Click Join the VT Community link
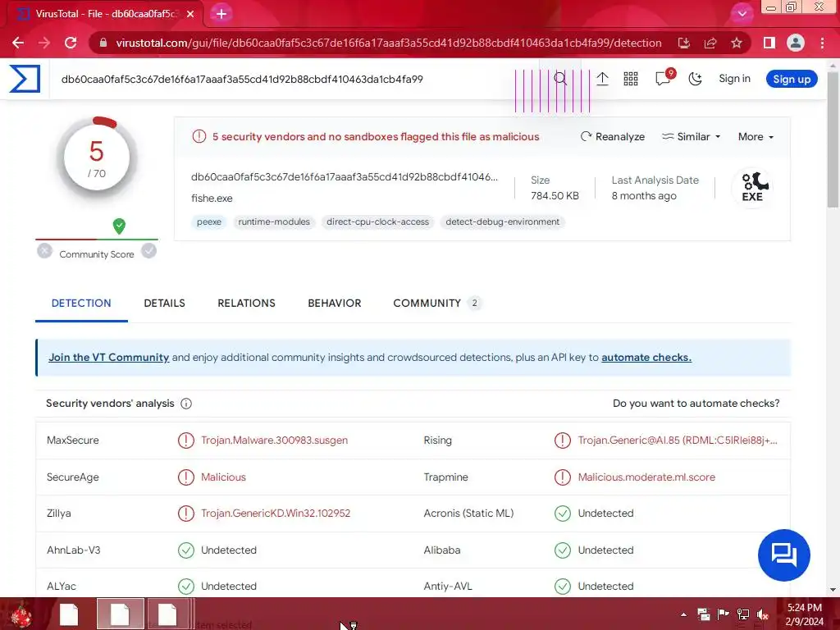 (x=109, y=358)
